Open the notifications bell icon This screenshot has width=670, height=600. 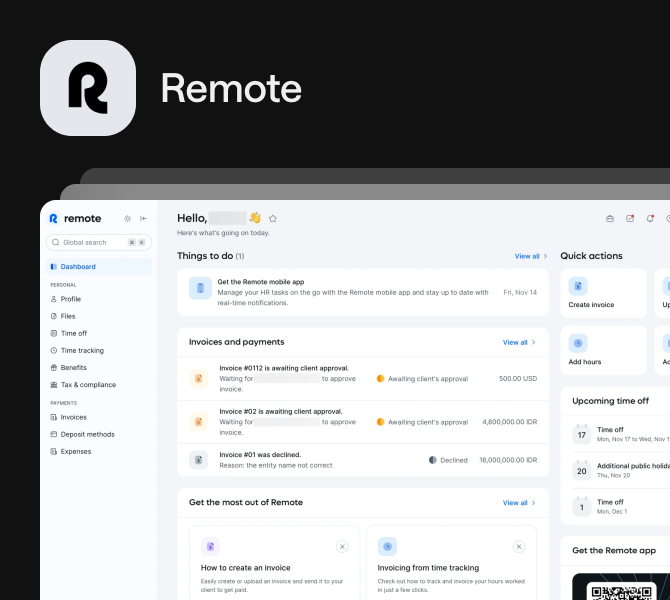[x=650, y=218]
